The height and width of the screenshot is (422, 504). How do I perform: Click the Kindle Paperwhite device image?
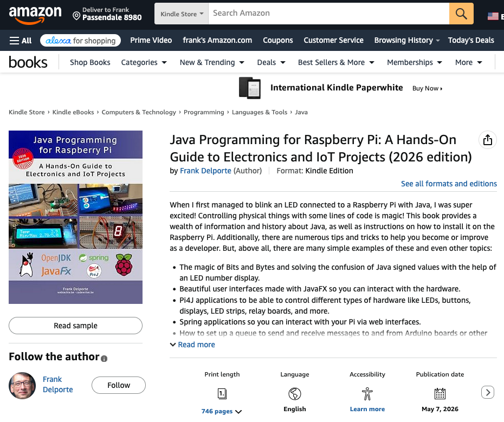[250, 88]
